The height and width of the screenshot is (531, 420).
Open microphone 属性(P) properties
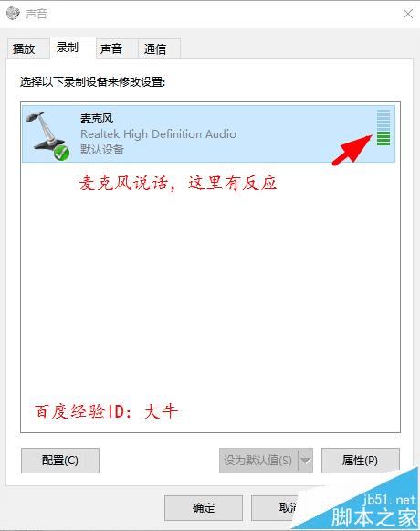click(x=361, y=461)
